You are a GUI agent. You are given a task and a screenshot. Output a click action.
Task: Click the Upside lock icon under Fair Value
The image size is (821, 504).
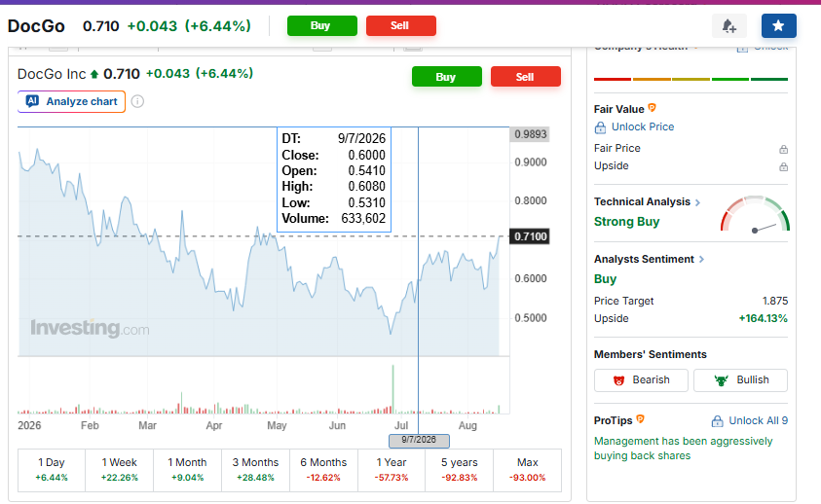783,167
